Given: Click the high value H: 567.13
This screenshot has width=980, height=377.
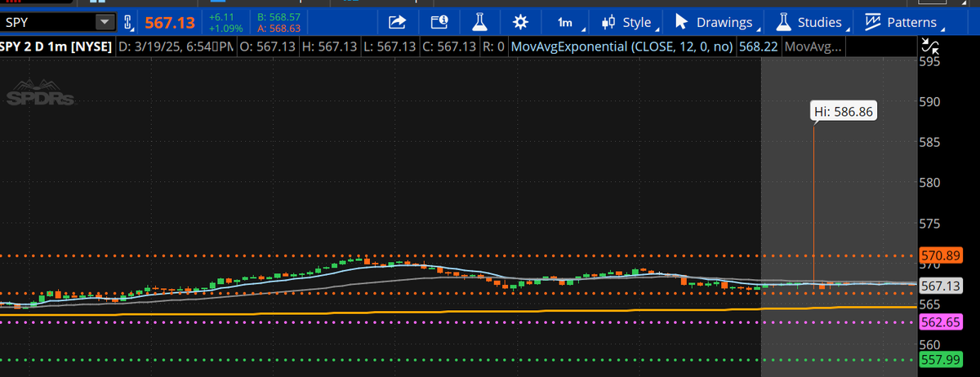Looking at the screenshot, I should (x=331, y=47).
